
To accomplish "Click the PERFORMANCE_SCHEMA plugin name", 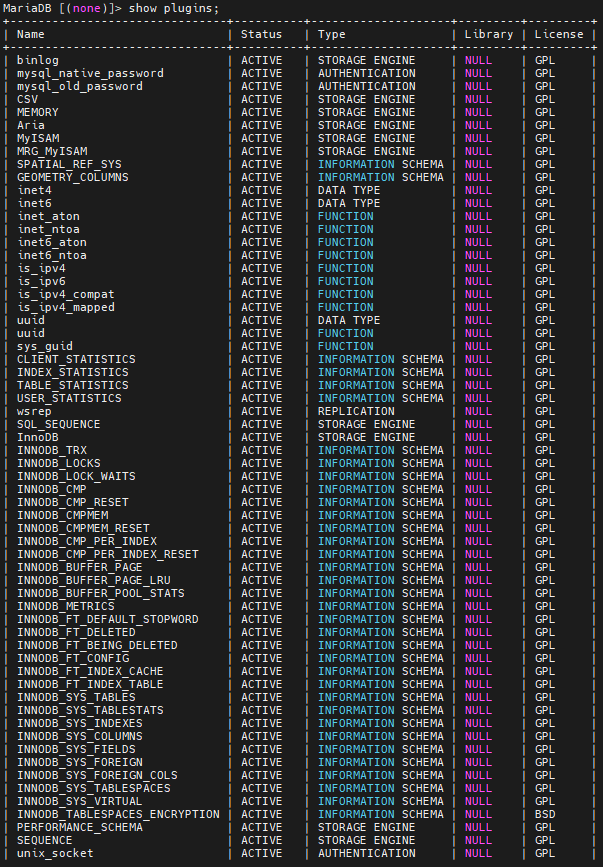I will pos(80,827).
